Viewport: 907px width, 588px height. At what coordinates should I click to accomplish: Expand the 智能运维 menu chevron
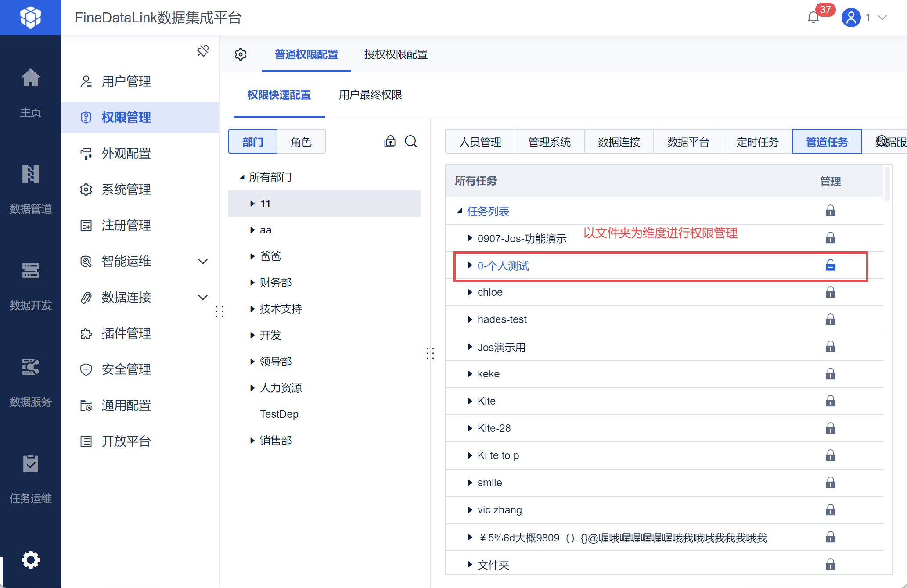[x=202, y=262]
